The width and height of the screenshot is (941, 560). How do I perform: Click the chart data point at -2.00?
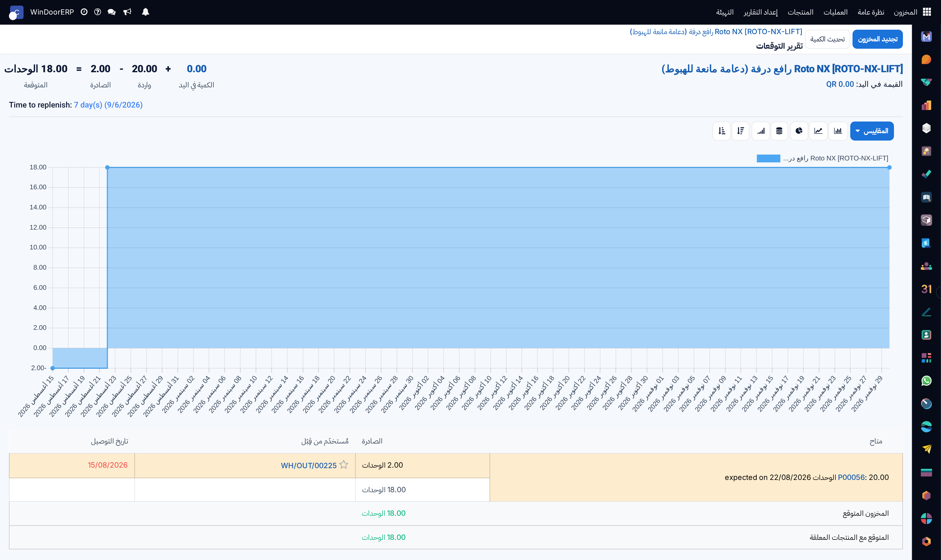point(52,368)
